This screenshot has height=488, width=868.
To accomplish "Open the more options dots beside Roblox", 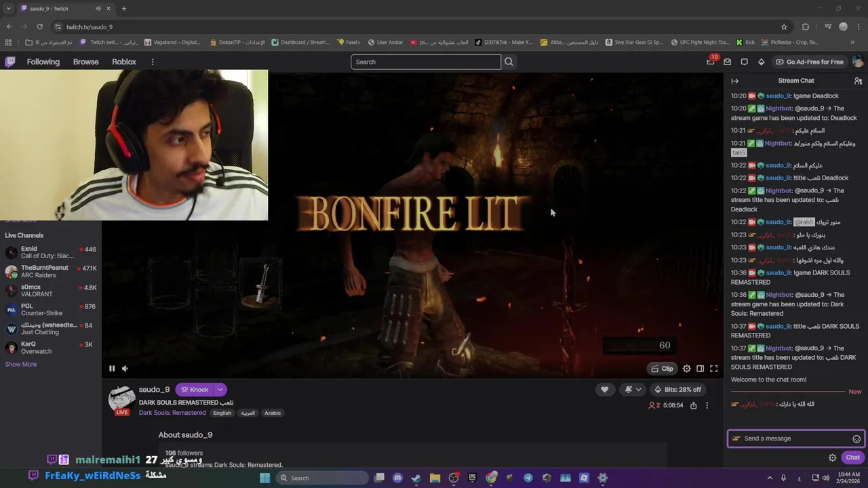I will point(153,62).
